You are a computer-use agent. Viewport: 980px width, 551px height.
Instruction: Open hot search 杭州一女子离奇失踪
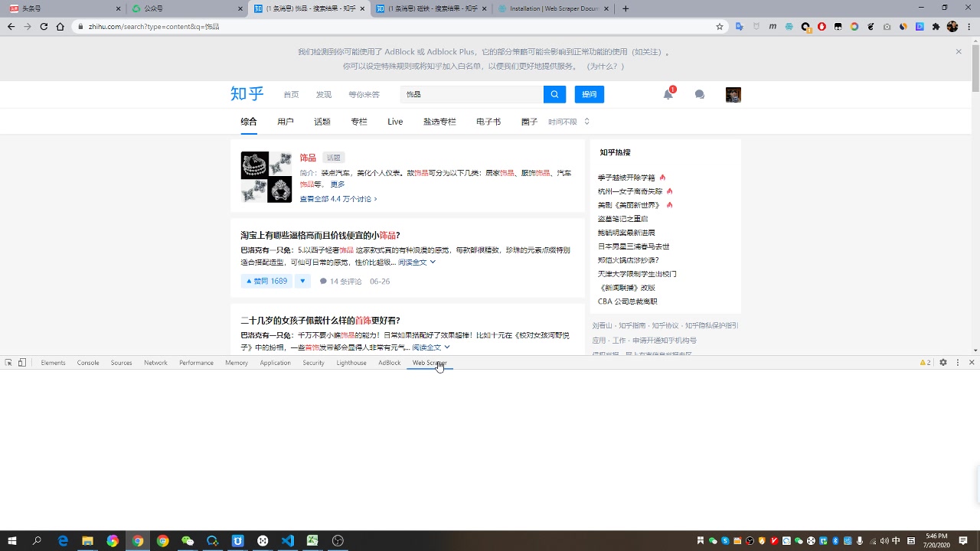[630, 191]
